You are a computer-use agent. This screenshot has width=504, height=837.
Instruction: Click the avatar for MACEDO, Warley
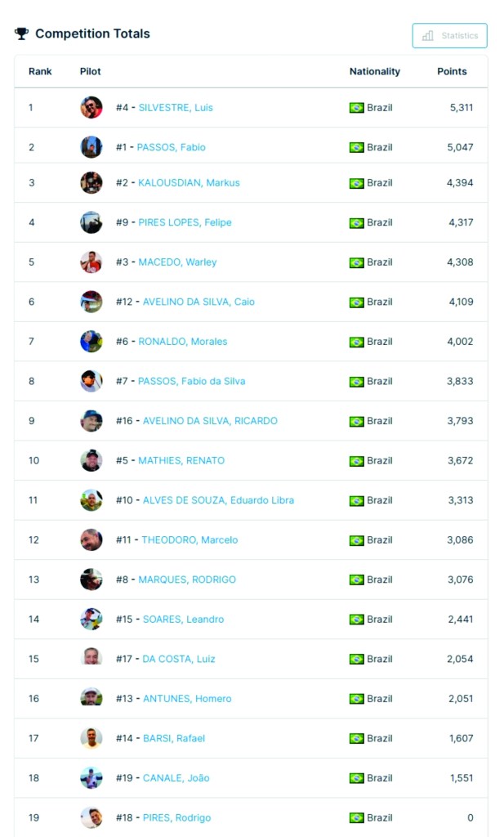coord(91,262)
